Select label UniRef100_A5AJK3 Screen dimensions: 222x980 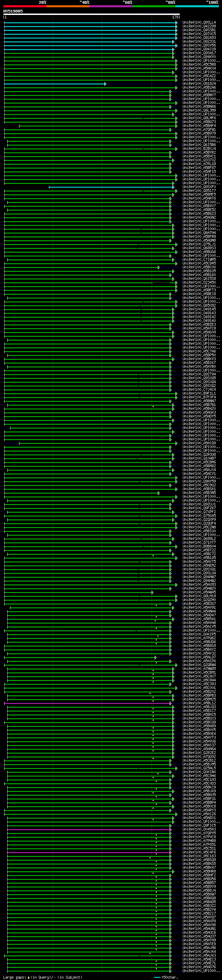tap(199, 955)
